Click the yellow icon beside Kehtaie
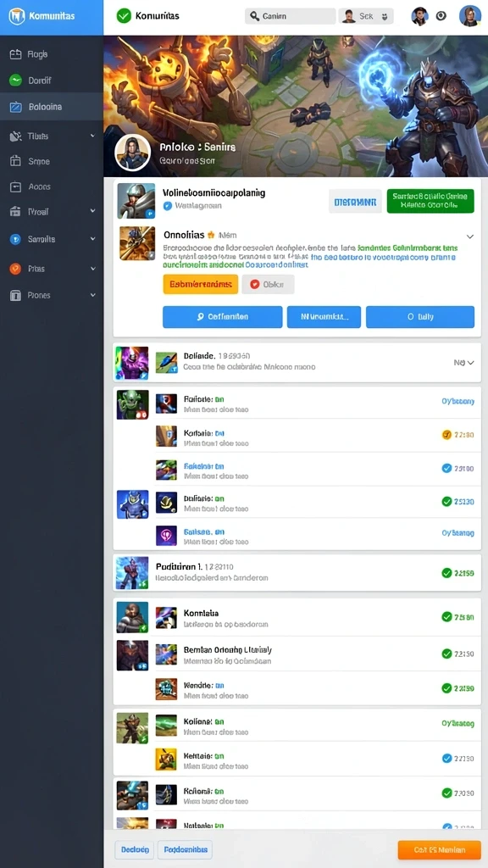This screenshot has height=868, width=488. click(167, 759)
